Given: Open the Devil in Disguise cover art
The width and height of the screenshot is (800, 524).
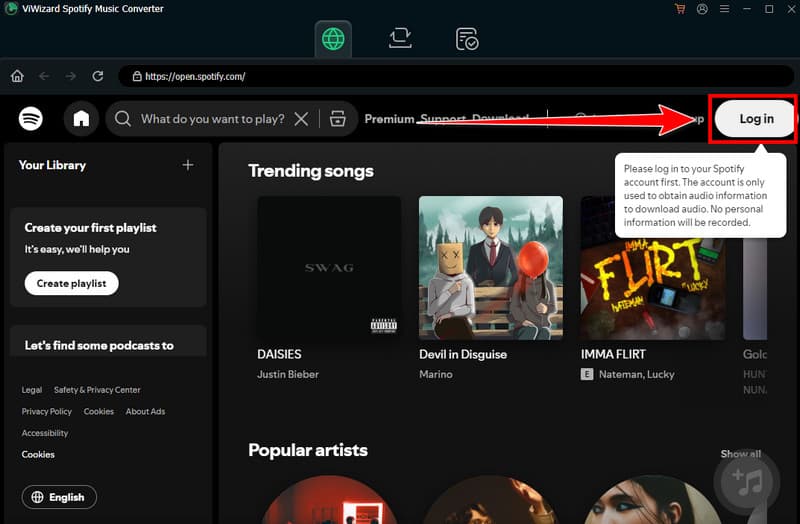Looking at the screenshot, I should coord(491,268).
